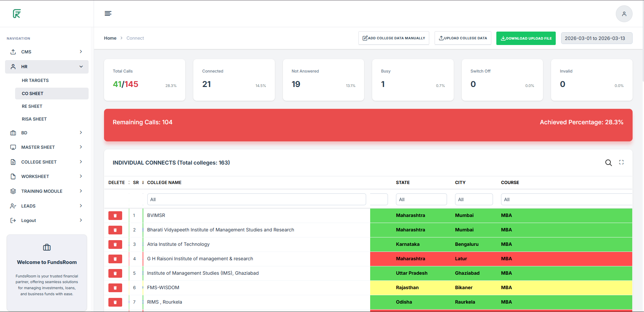Click the Download Upload File button

[526, 38]
